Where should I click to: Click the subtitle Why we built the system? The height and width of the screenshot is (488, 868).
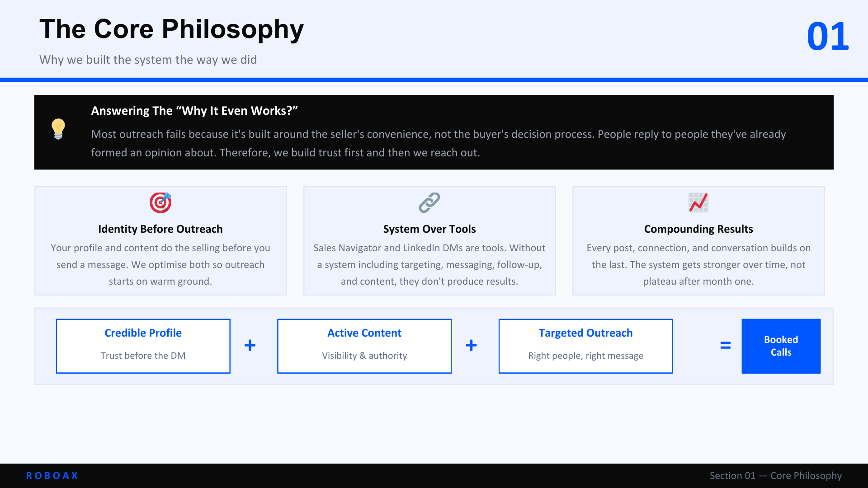click(x=148, y=60)
